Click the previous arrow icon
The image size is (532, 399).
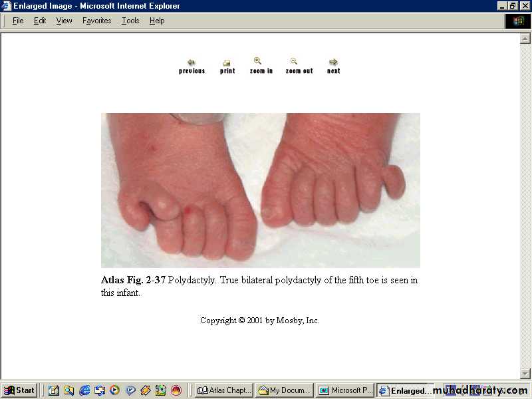coord(192,63)
